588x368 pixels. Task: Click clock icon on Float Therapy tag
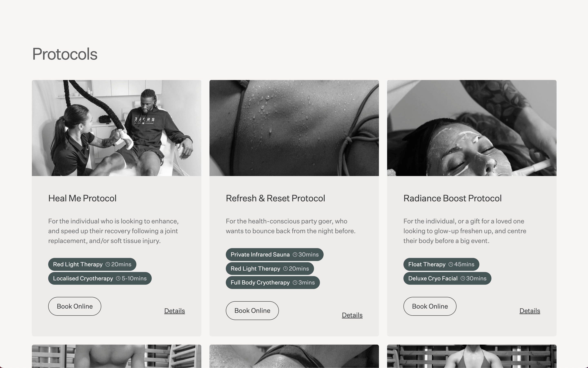tap(451, 264)
